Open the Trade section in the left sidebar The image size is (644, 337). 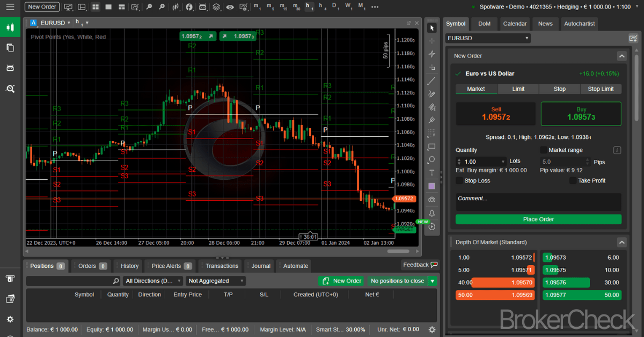click(x=10, y=27)
